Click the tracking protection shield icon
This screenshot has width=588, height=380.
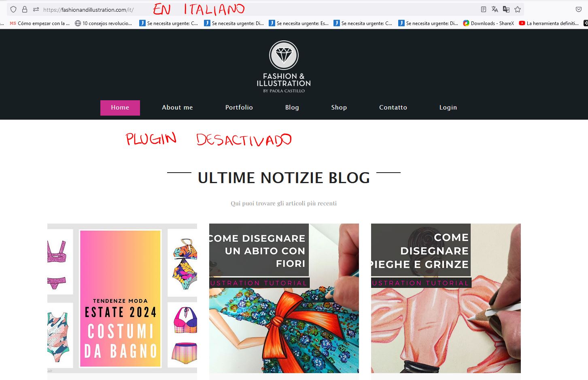(x=13, y=9)
